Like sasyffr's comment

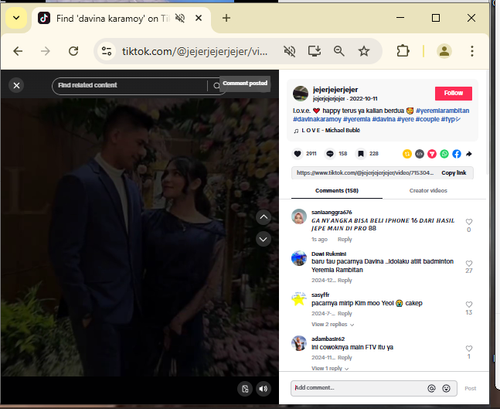click(x=469, y=304)
